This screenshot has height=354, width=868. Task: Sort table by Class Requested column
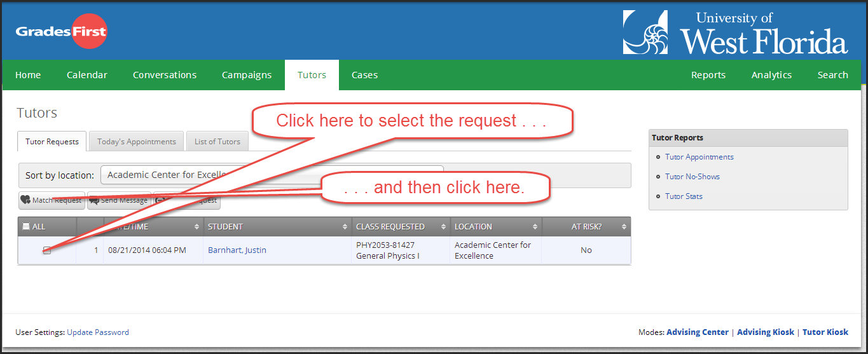click(x=401, y=226)
